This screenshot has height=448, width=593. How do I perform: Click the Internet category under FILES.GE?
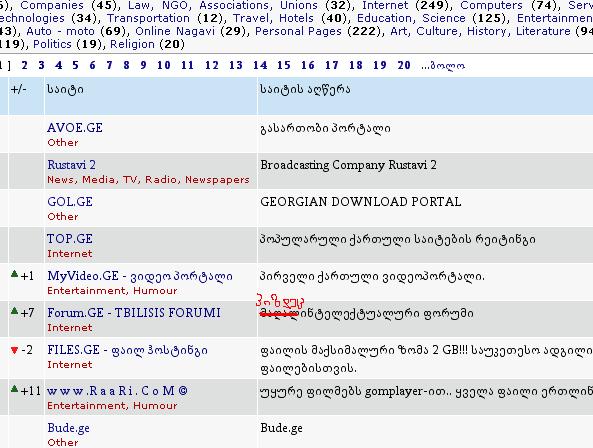pyautogui.click(x=70, y=365)
